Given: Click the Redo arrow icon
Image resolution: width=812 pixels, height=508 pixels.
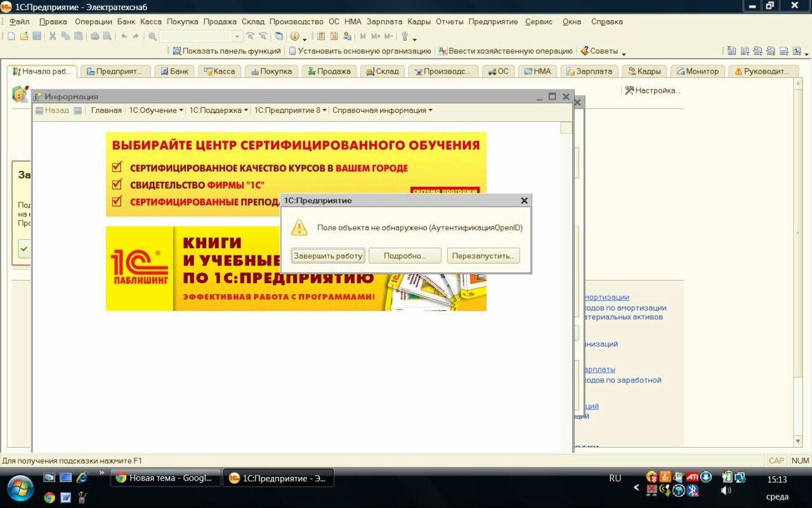Looking at the screenshot, I should point(136,36).
